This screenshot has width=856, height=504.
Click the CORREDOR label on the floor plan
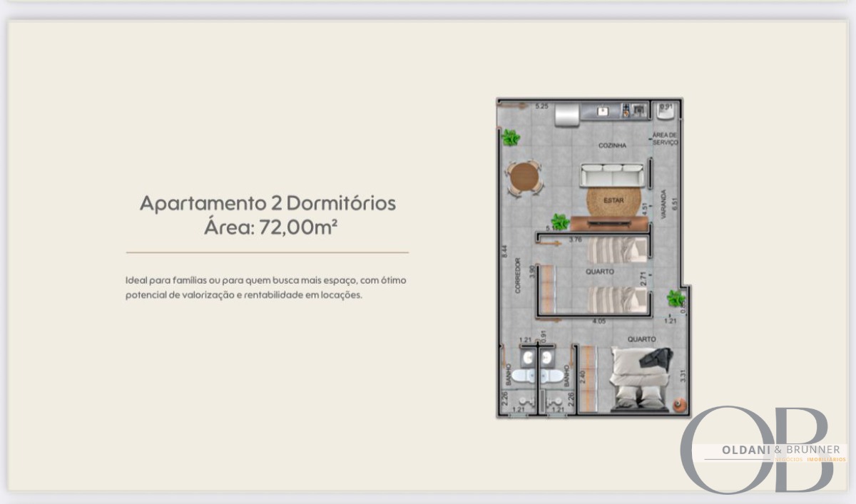click(x=519, y=276)
